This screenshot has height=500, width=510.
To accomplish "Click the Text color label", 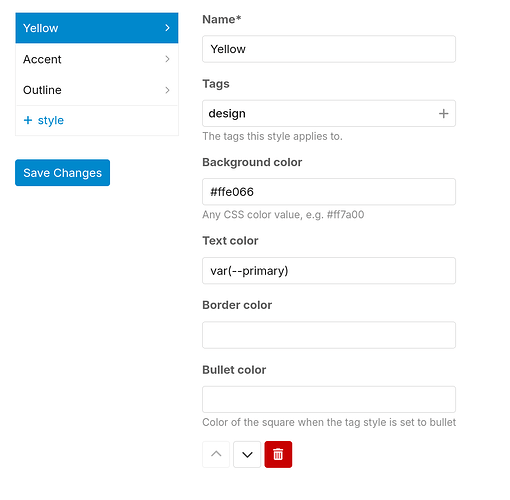I will (x=230, y=241).
